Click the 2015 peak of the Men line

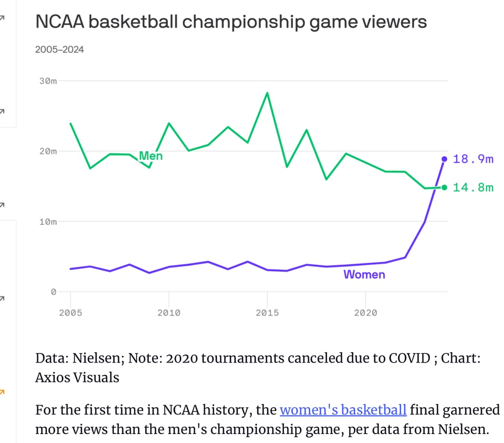(267, 93)
